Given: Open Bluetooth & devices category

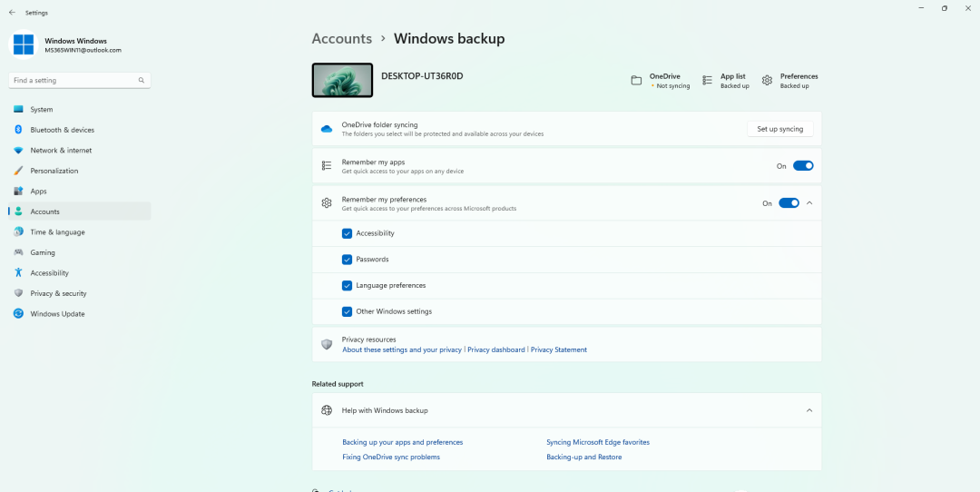Looking at the screenshot, I should point(80,130).
